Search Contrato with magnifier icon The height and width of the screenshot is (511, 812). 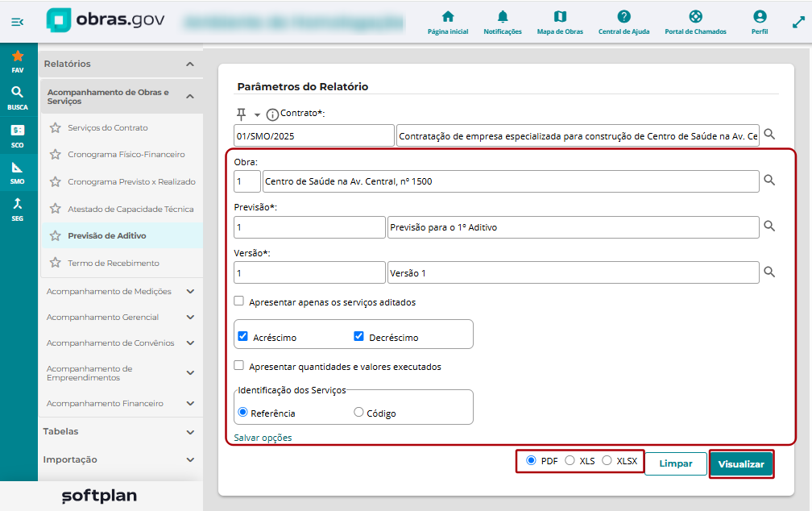(769, 135)
